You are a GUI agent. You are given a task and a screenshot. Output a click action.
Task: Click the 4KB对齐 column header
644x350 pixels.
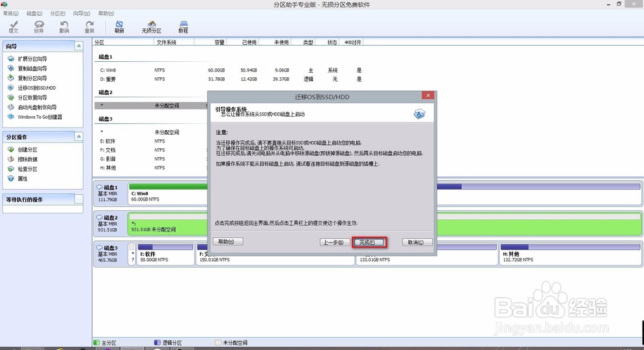352,43
